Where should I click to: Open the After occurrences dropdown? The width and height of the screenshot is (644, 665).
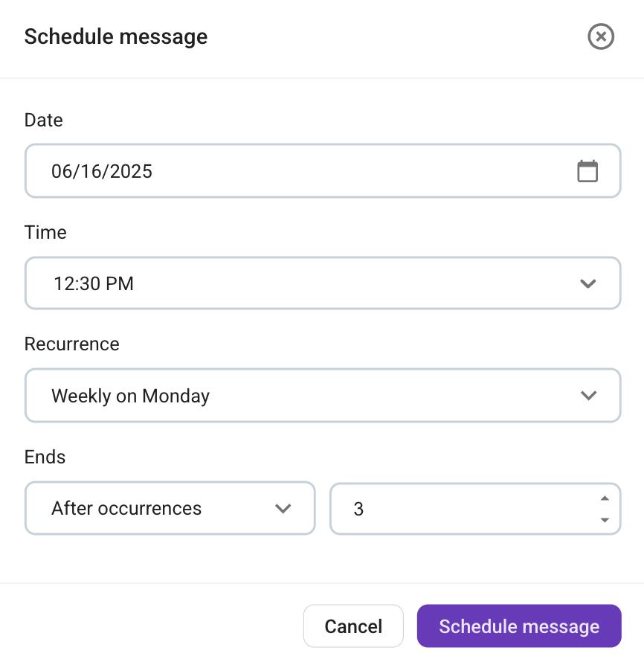(170, 508)
